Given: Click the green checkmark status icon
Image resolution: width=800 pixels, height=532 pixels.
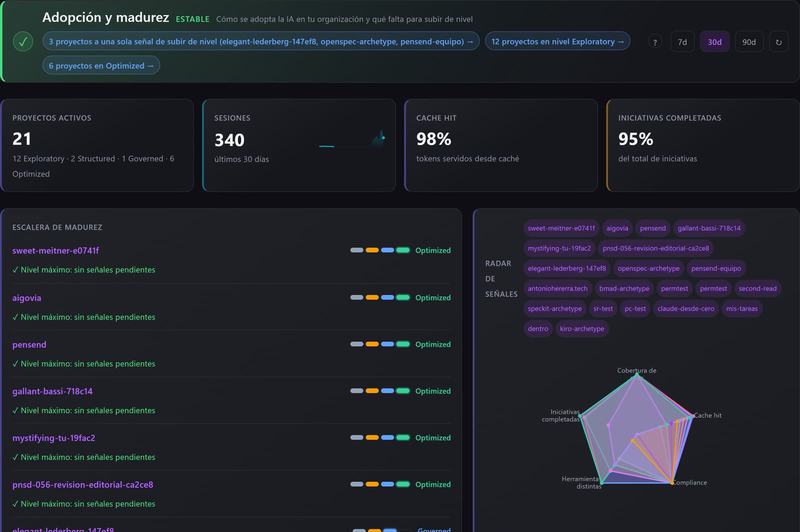Looking at the screenshot, I should coord(23,41).
